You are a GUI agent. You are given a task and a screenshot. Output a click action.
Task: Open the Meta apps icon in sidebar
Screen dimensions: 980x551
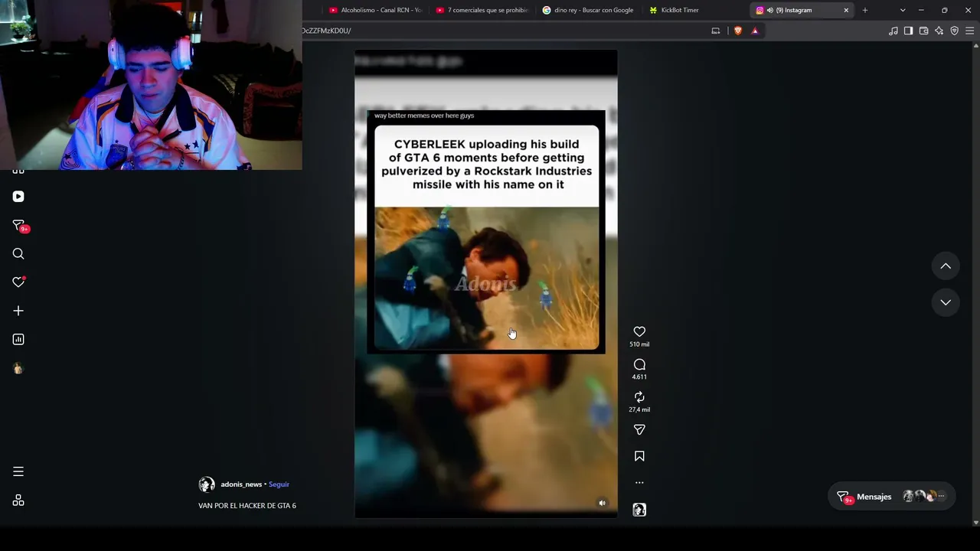point(18,500)
